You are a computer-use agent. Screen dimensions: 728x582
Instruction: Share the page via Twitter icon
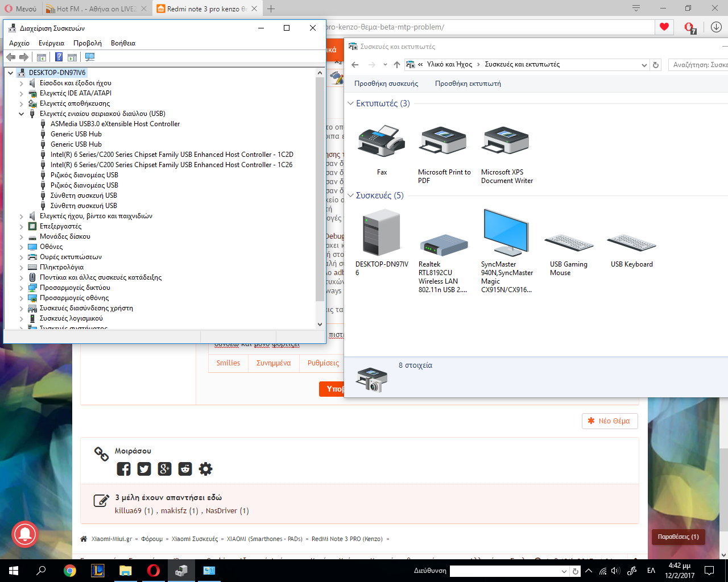(x=144, y=469)
